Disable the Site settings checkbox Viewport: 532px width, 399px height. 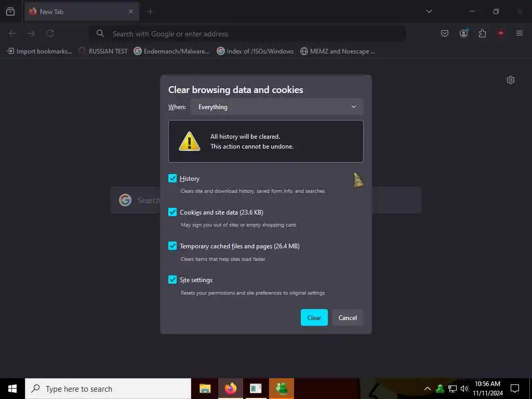[x=172, y=280]
